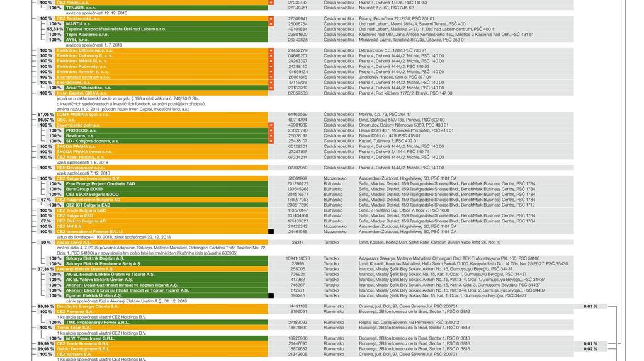Click the CEZ Romania S.A. entry
This screenshot has height=361, width=644.
pos(162,312)
